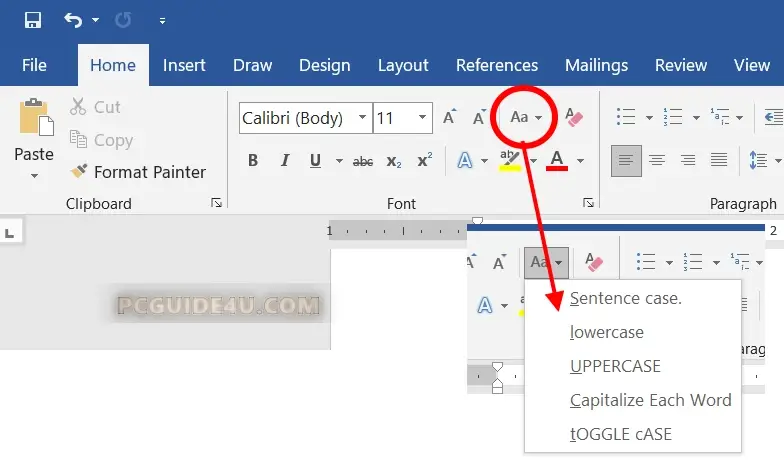Viewport: 784px width, 464px height.
Task: Toggle Bold formatting
Action: (253, 161)
